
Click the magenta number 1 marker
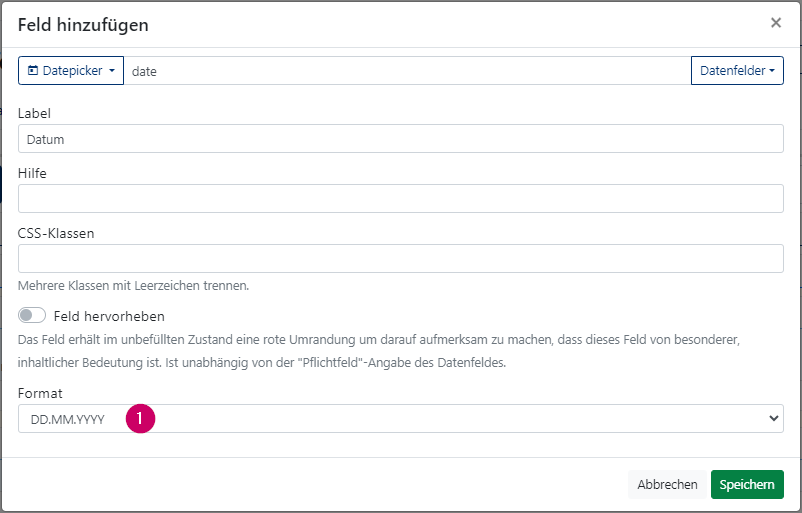pyautogui.click(x=140, y=418)
